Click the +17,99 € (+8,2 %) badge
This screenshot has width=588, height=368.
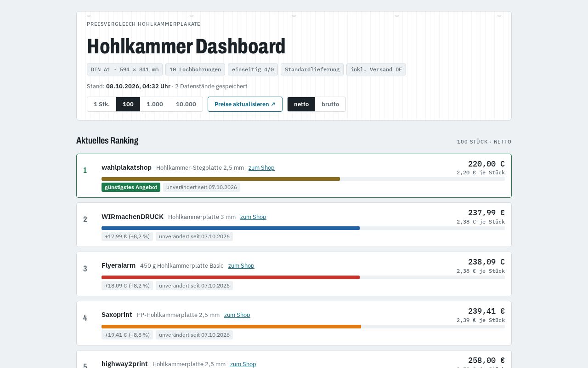click(x=127, y=236)
